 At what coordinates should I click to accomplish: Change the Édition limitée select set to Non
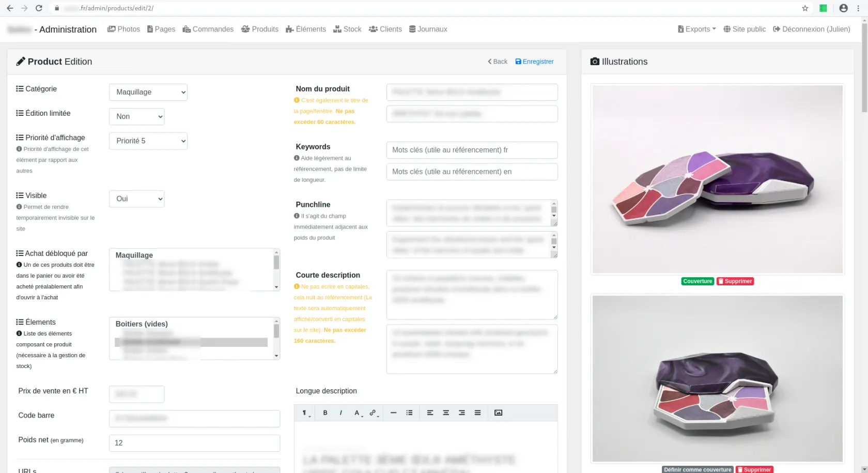pos(137,117)
